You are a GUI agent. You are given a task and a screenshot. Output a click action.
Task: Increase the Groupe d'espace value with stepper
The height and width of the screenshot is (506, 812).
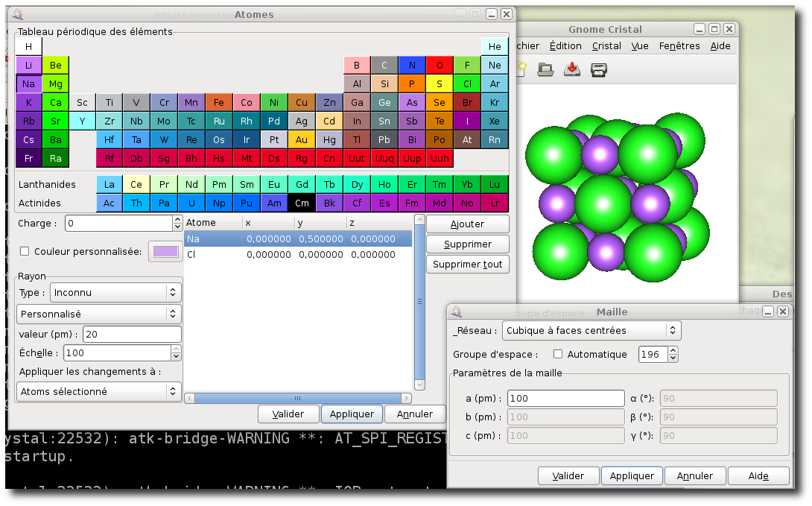point(673,351)
